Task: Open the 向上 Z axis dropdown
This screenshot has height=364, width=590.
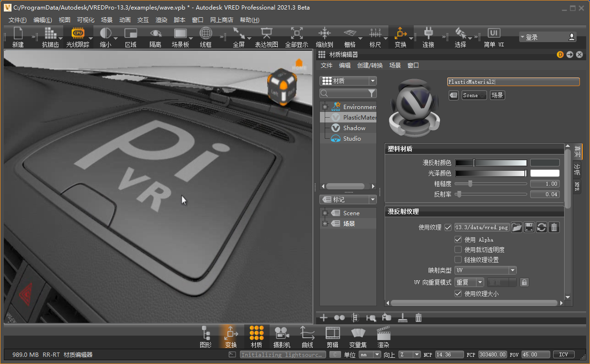Action: [409, 354]
